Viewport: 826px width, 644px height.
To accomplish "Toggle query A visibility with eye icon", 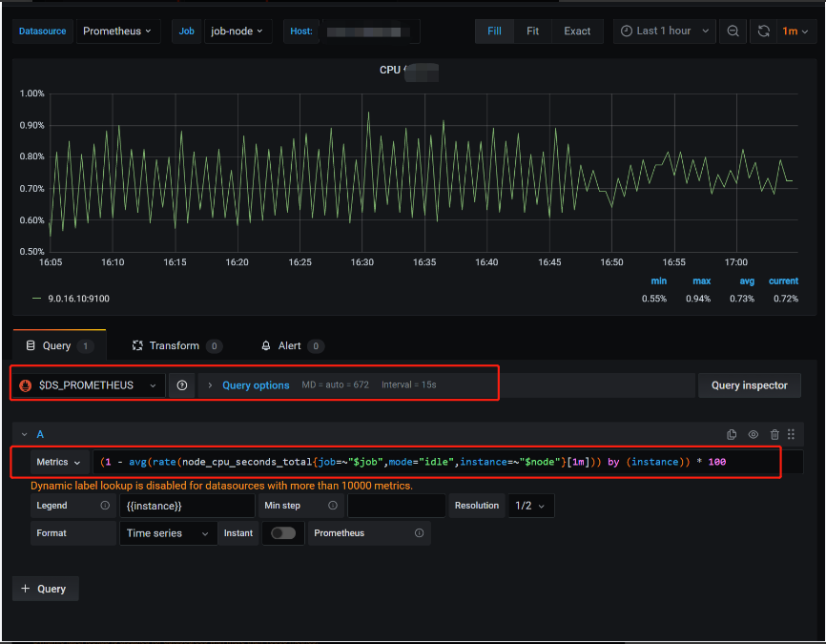I will click(754, 434).
